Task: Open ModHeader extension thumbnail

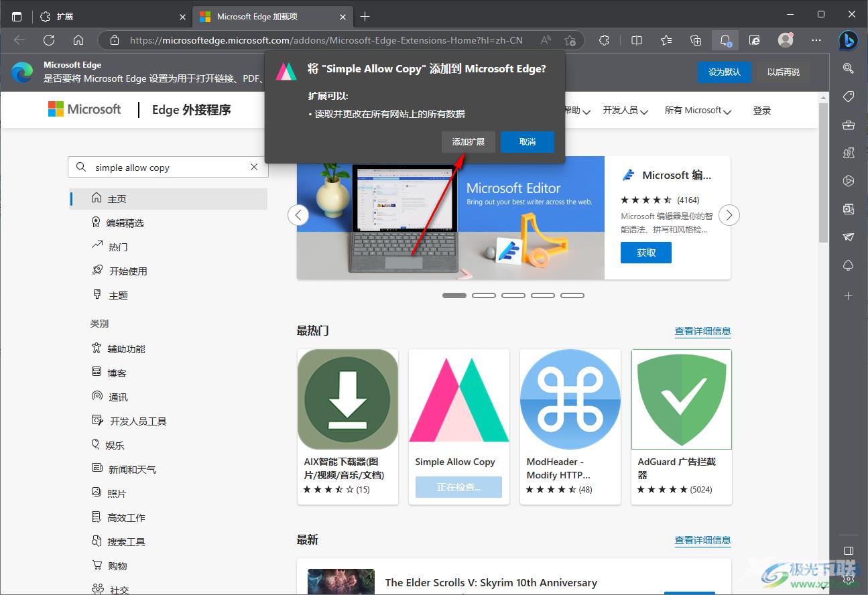Action: click(x=570, y=399)
